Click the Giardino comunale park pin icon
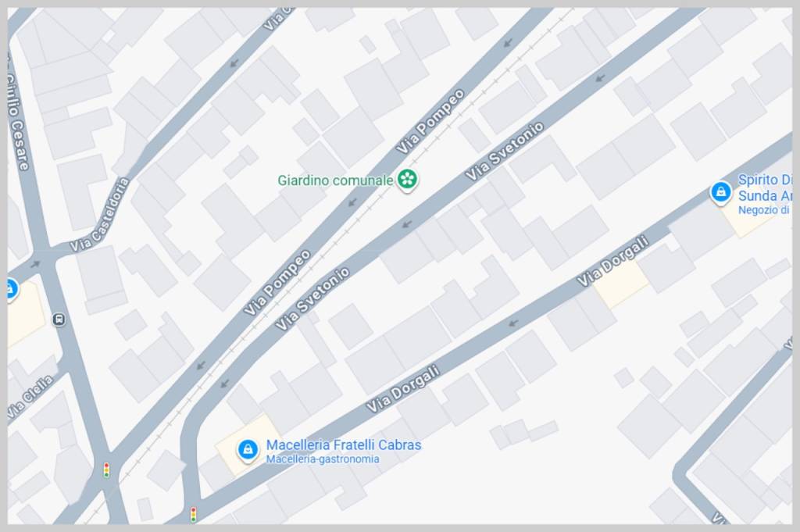 click(x=407, y=180)
